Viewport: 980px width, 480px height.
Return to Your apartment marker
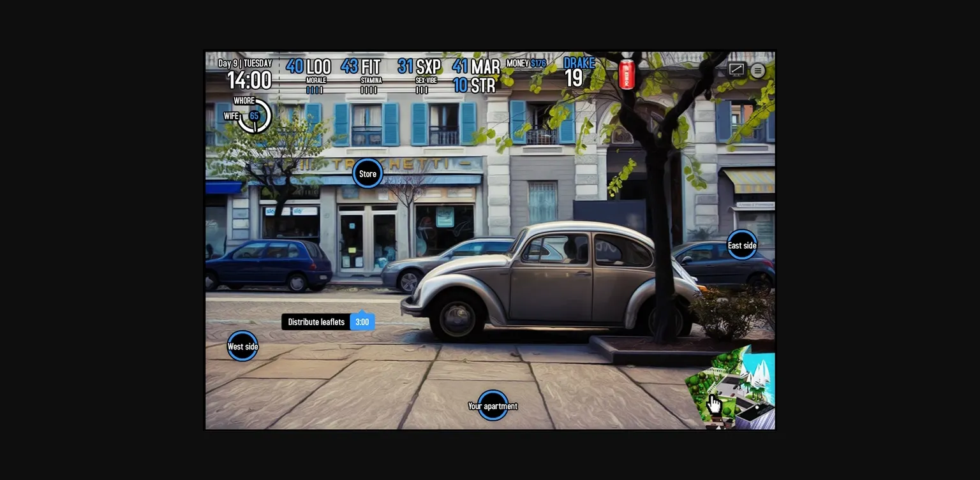493,405
